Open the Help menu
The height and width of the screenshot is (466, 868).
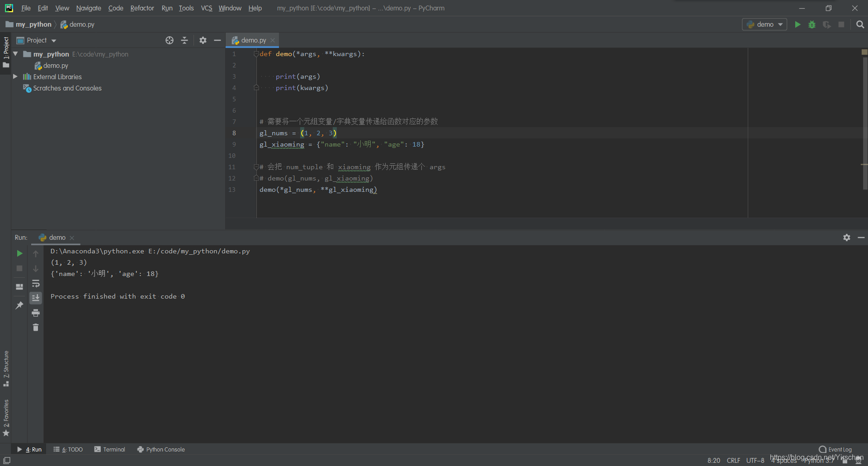click(255, 8)
